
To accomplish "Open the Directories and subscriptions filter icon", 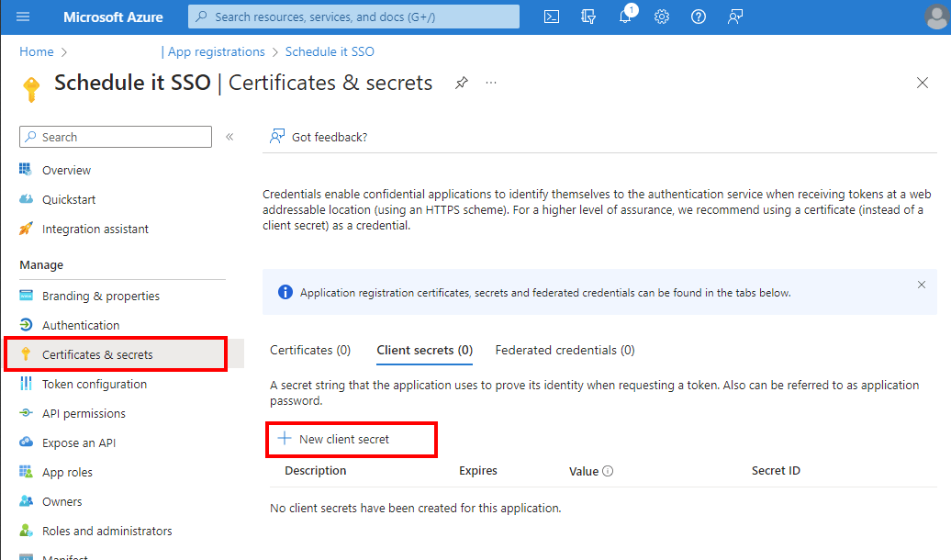I will coord(588,17).
